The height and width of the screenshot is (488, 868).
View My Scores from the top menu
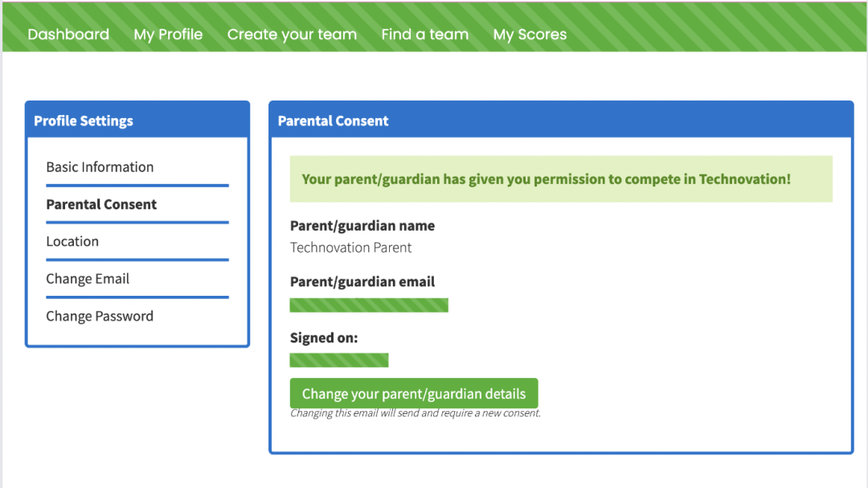(530, 35)
